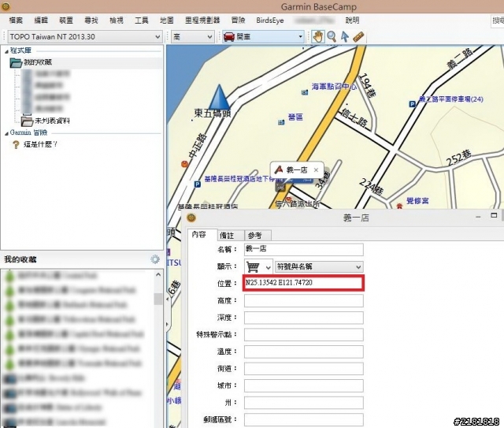504x428 pixels.
Task: Click the 特殊警示點 input field
Action: click(304, 335)
